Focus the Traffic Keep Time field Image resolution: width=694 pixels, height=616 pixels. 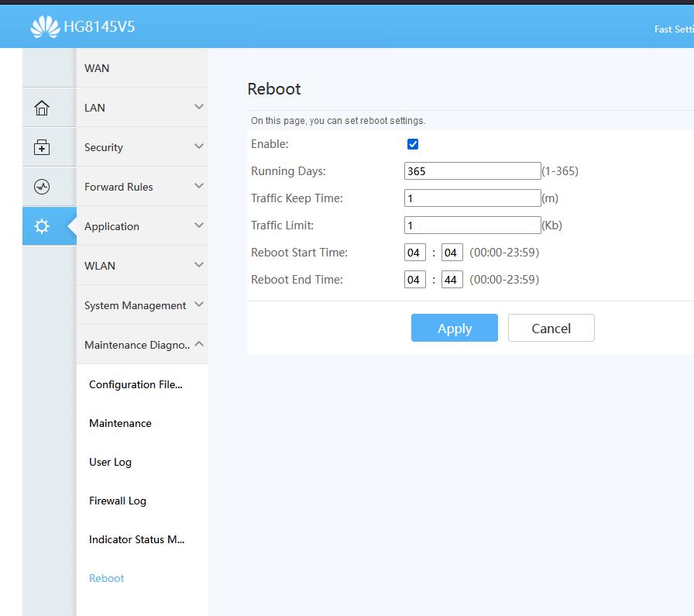pos(472,198)
